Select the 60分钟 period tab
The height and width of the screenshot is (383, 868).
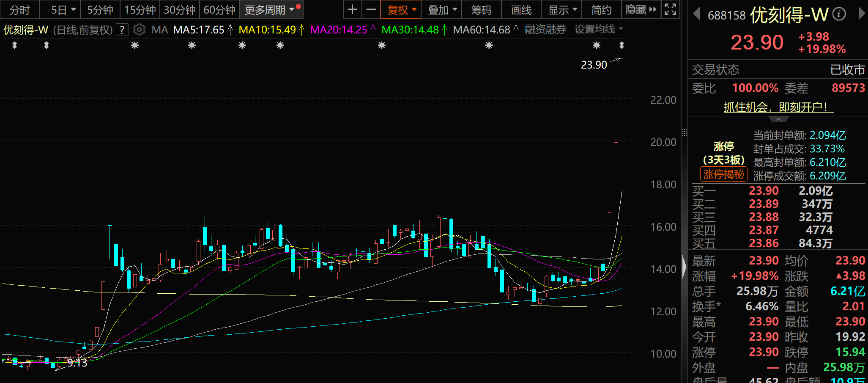pos(219,9)
